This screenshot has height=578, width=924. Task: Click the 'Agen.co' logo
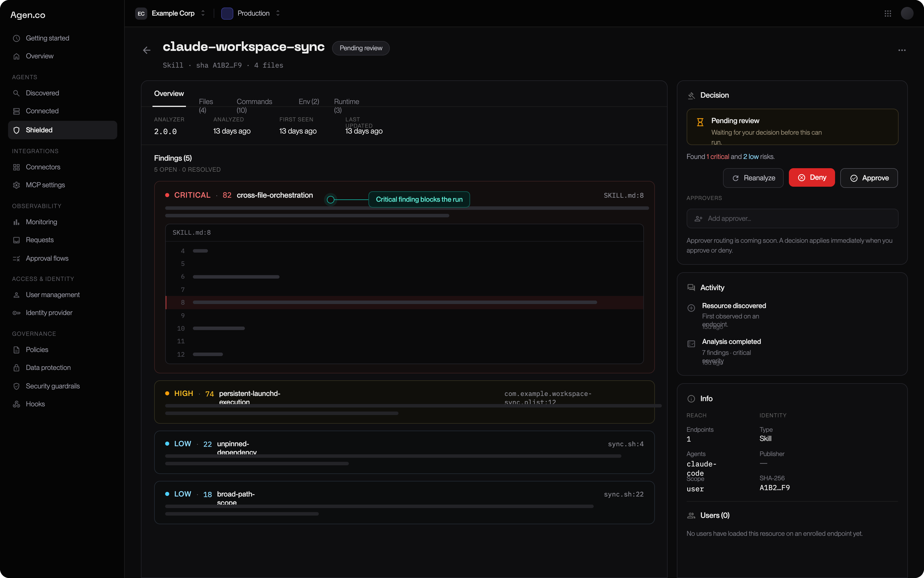click(x=28, y=15)
